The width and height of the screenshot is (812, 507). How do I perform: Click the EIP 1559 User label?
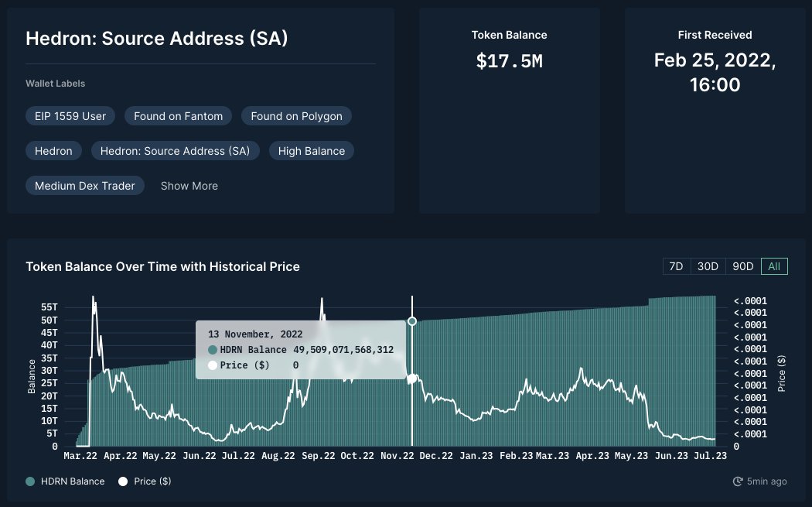[70, 116]
